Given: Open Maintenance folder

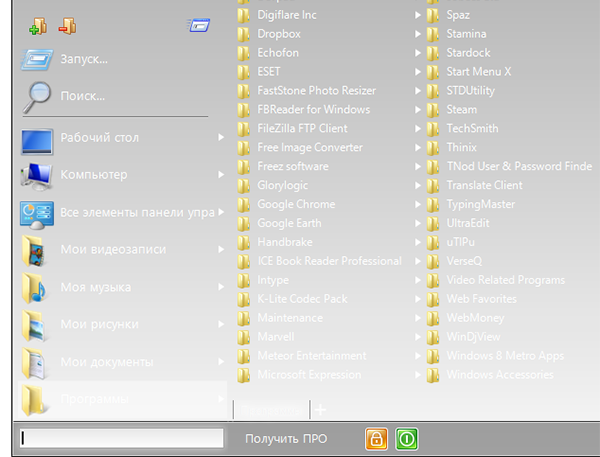Looking at the screenshot, I should point(329,318).
